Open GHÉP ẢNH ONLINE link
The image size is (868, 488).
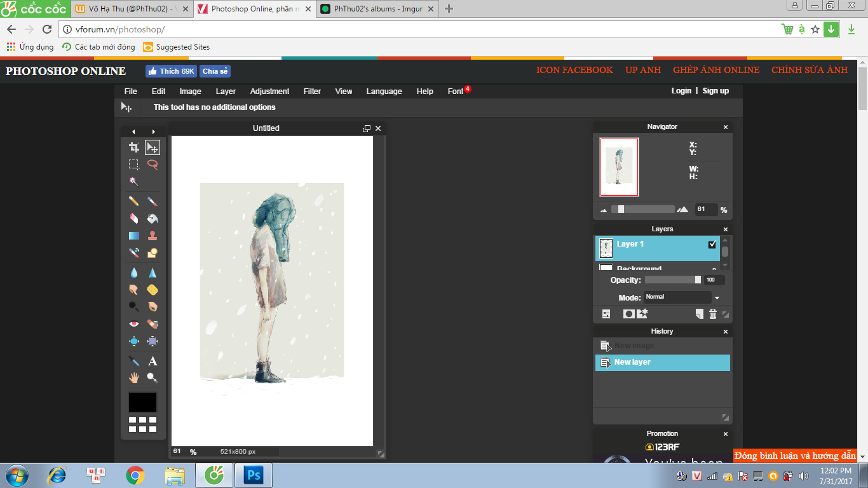click(716, 70)
